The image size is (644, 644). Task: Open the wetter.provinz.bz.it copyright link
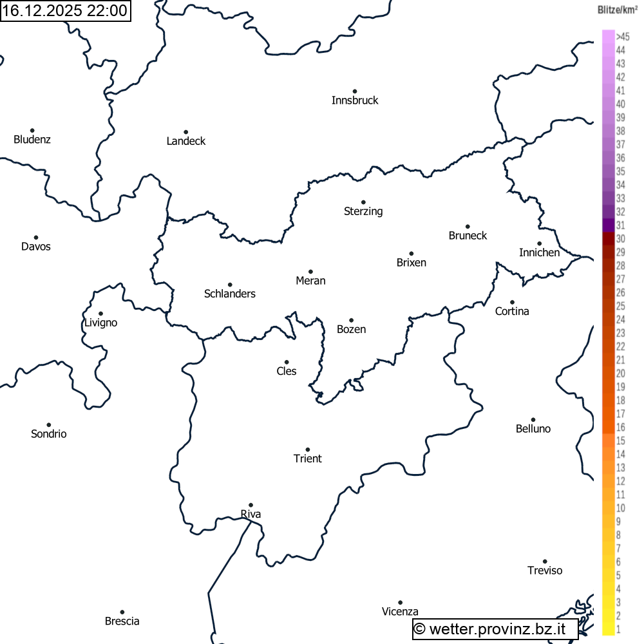click(x=495, y=629)
